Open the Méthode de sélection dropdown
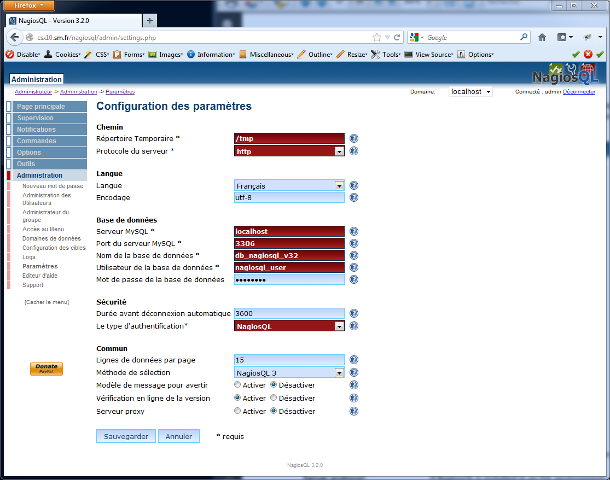 (289, 373)
